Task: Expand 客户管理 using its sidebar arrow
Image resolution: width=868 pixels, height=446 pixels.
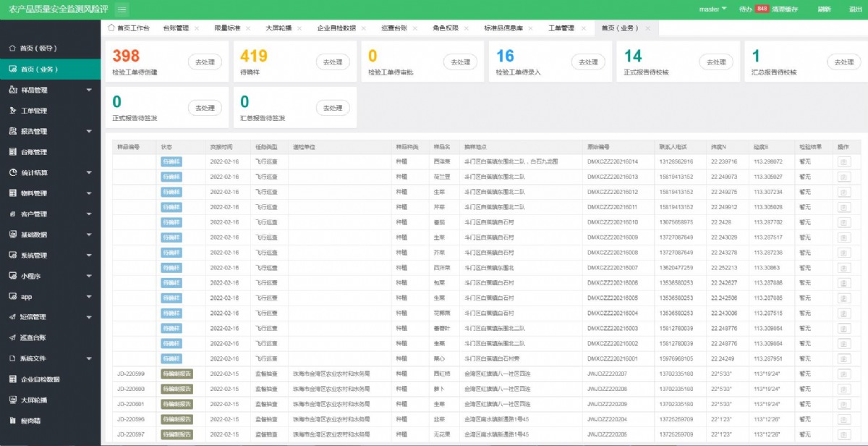Action: (89, 214)
